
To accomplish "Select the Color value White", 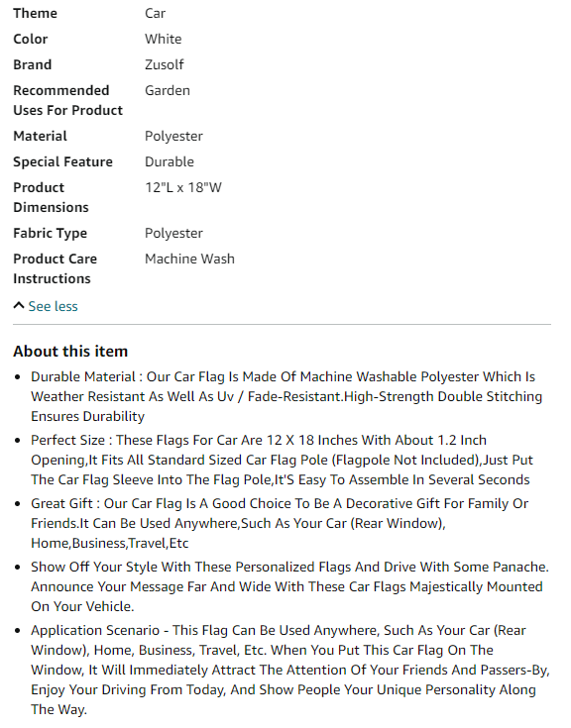I will (x=164, y=39).
